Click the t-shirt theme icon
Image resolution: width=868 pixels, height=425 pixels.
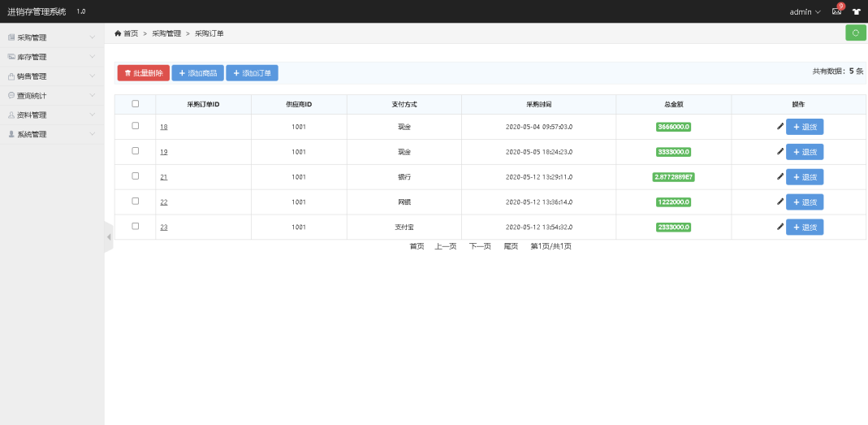[856, 12]
